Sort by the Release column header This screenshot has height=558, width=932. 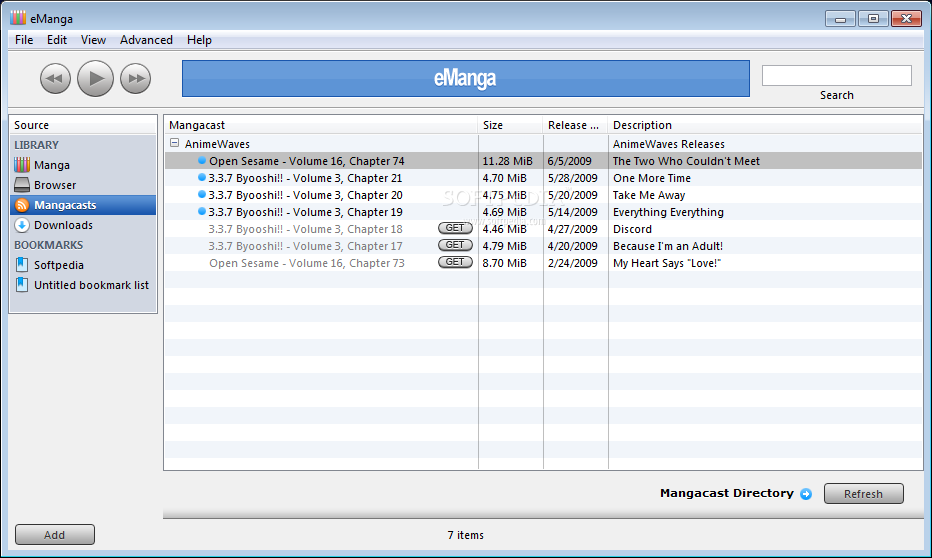click(575, 125)
